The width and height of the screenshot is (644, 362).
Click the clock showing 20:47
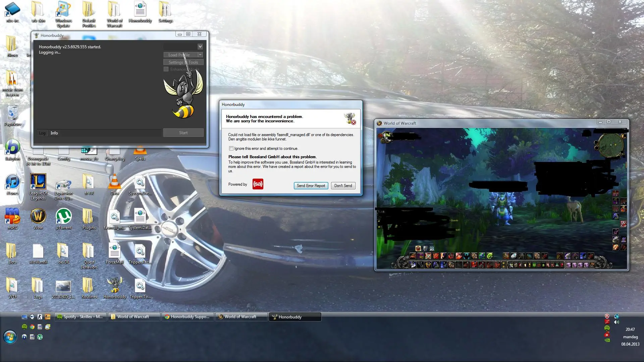[630, 329]
